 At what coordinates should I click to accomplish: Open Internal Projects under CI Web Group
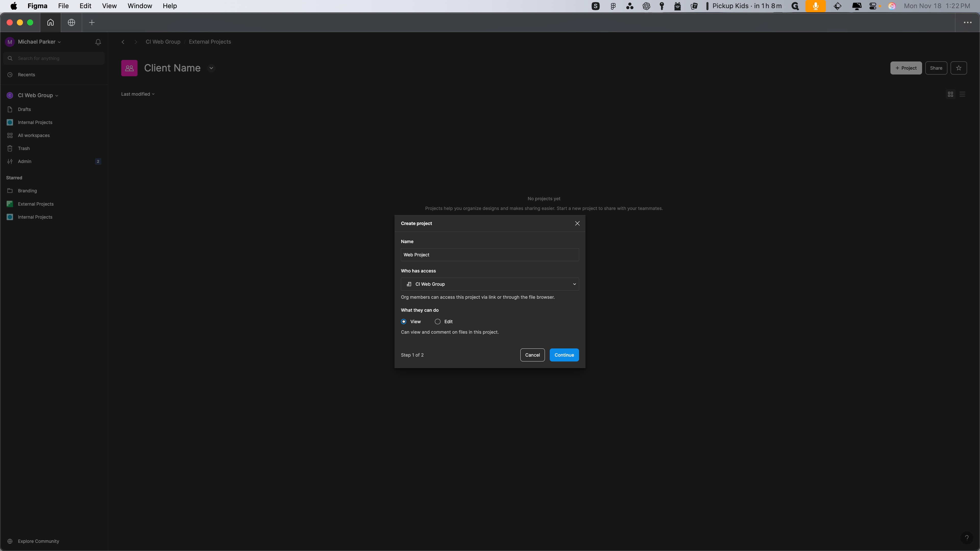pyautogui.click(x=54, y=122)
